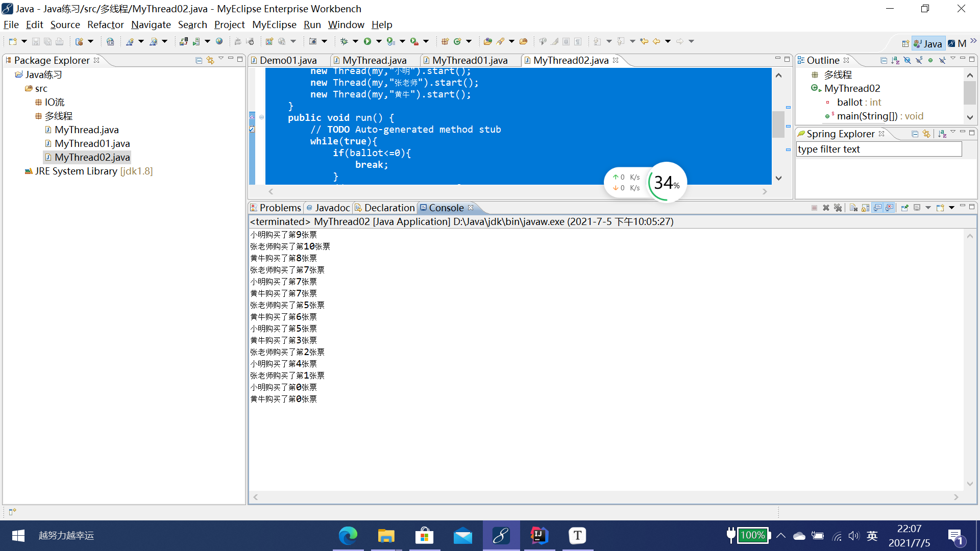Collapse all in Package Explorer
This screenshot has width=980, height=551.
click(x=199, y=60)
